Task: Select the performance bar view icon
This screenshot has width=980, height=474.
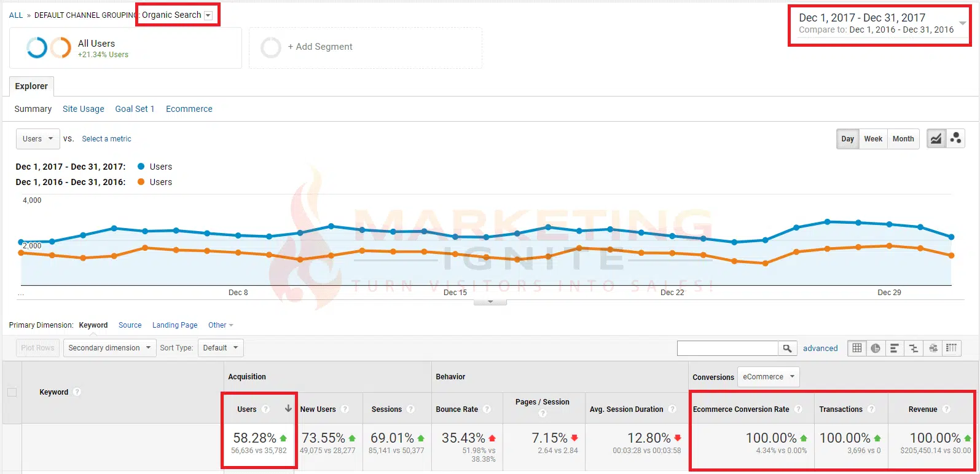Action: click(895, 348)
